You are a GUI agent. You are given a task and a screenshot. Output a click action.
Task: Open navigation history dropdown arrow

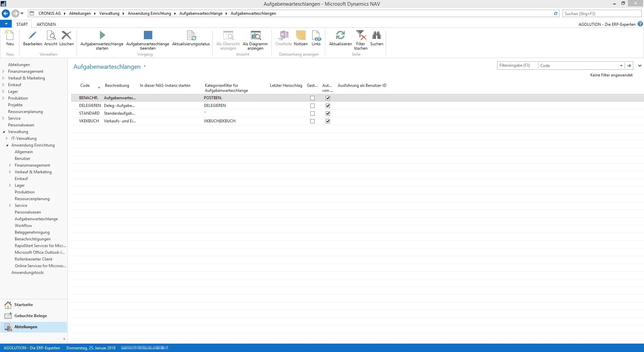tap(22, 13)
